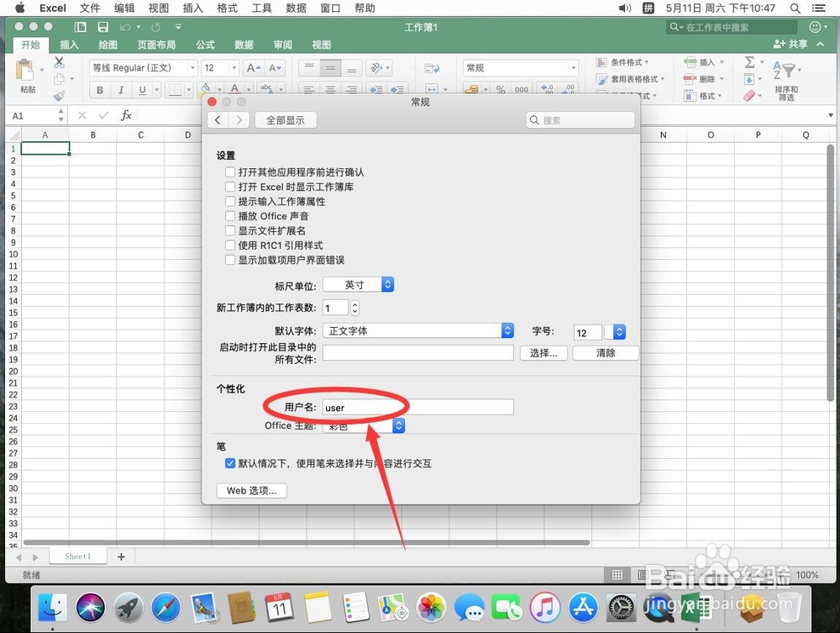
Task: Switch to the 公式 ribbon tab
Action: click(x=205, y=45)
